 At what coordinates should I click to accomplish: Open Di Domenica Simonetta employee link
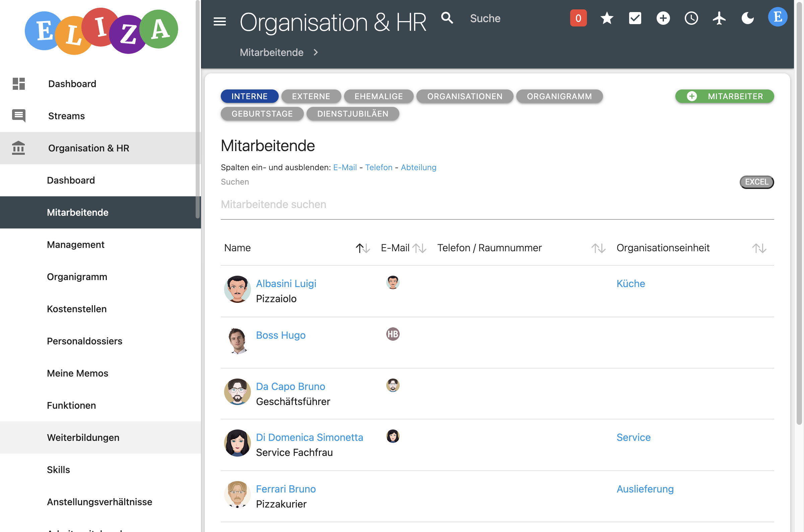(310, 437)
